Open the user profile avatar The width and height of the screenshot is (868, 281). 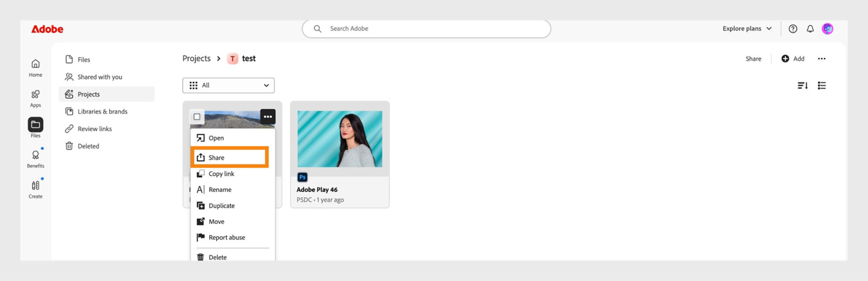pyautogui.click(x=827, y=29)
